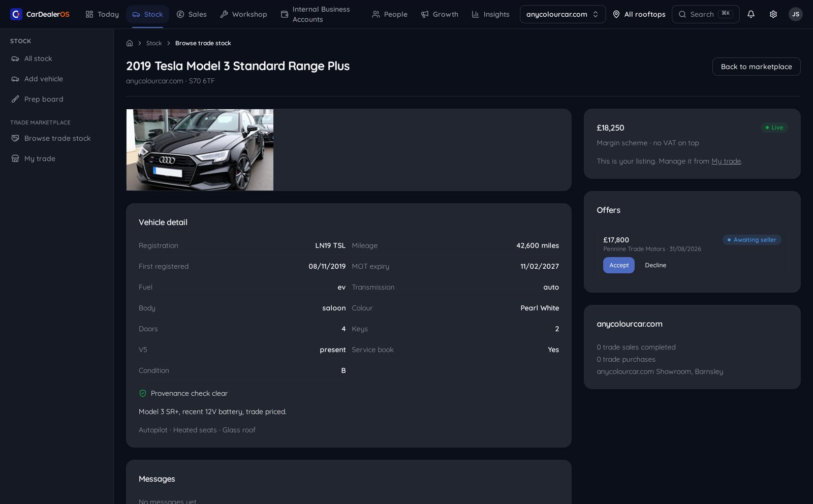Follow the My trade link in listing note

click(726, 161)
